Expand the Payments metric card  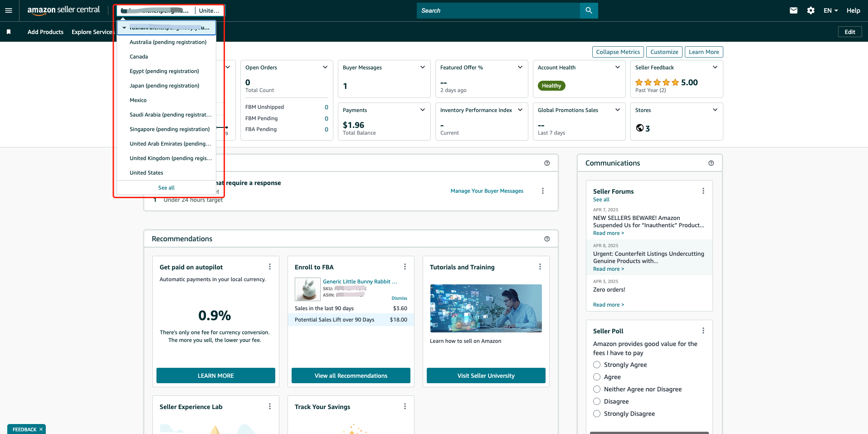[423, 110]
